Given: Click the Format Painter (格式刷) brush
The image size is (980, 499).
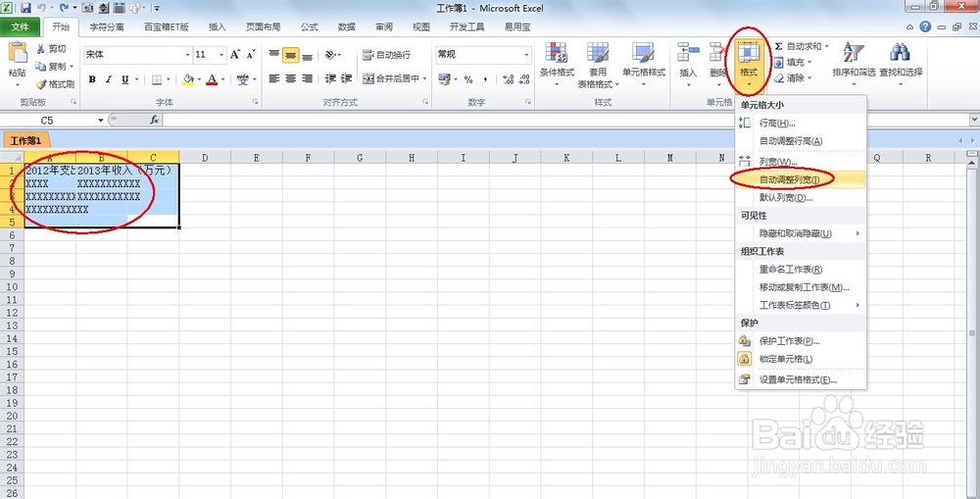Looking at the screenshot, I should click(x=41, y=83).
